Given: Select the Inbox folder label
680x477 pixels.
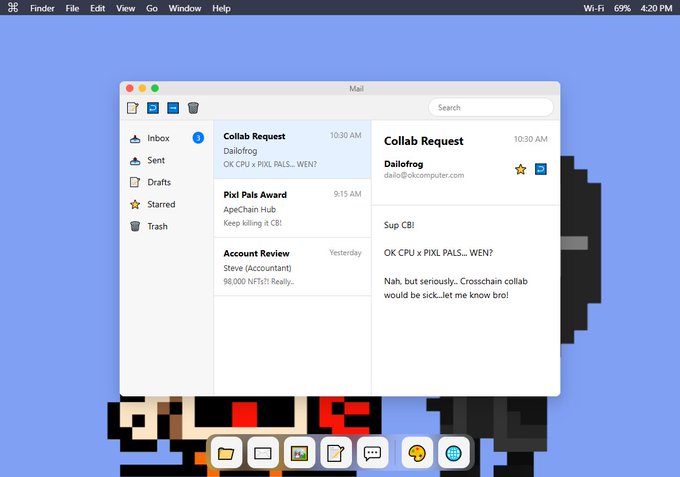Looking at the screenshot, I should point(158,138).
